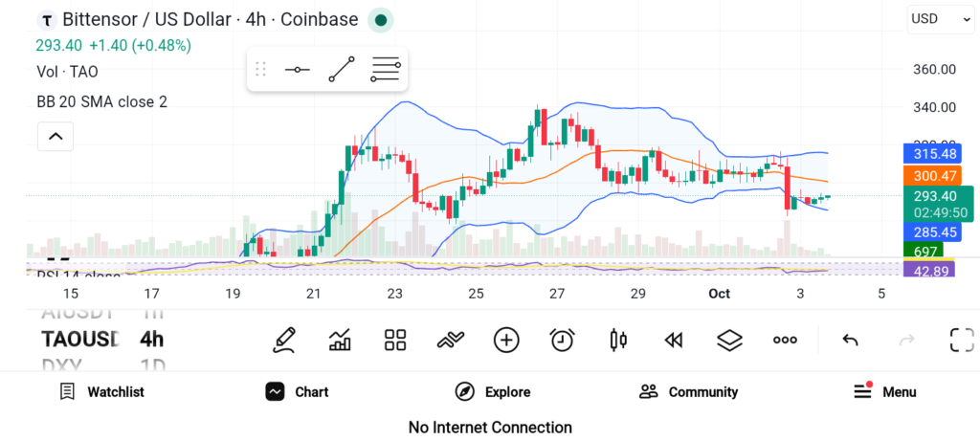The width and height of the screenshot is (980, 441).
Task: Click date 21 on time axis
Action: [x=313, y=294]
